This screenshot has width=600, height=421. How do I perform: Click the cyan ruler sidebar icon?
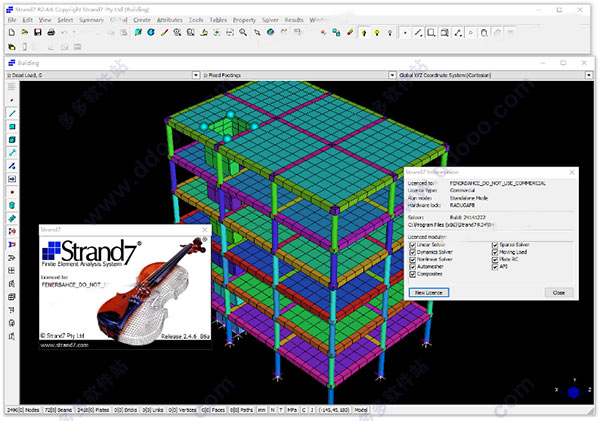[x=12, y=218]
